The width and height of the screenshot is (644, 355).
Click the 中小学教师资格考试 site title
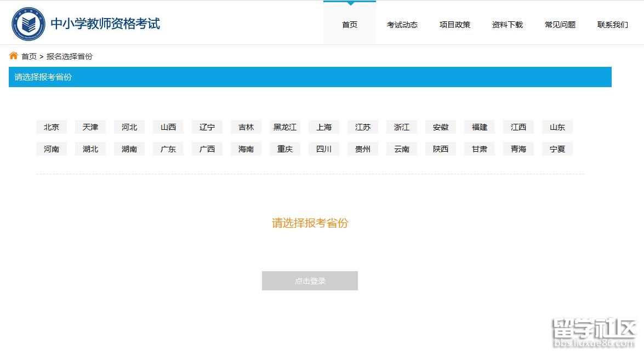click(105, 24)
